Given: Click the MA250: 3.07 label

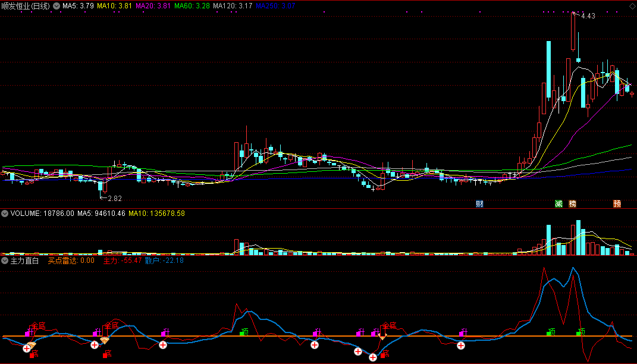Looking at the screenshot, I should [275, 6].
